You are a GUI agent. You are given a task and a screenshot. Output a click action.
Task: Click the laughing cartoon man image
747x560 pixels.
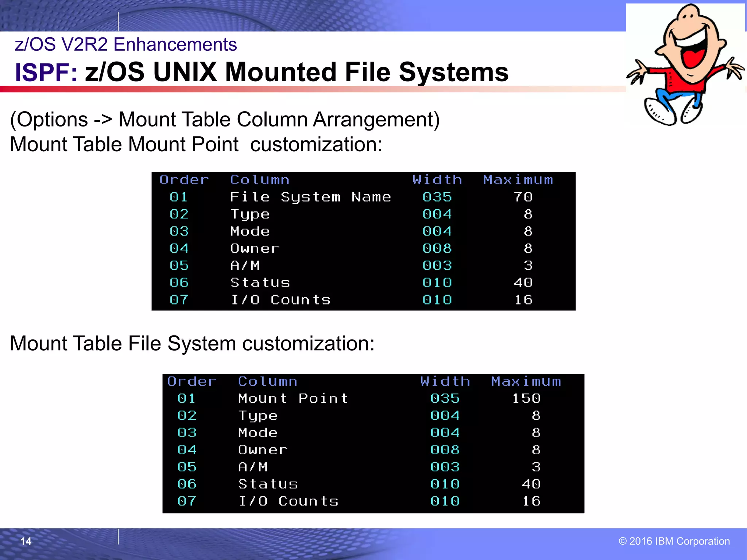(x=686, y=65)
